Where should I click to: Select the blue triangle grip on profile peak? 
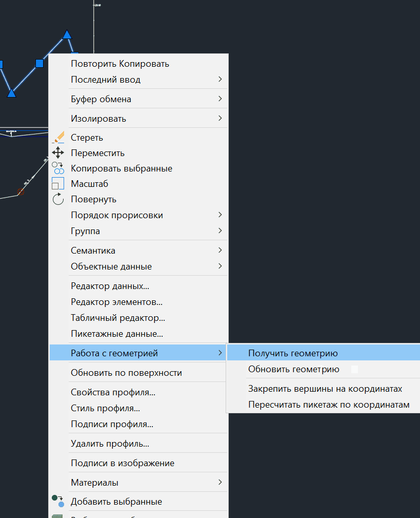(67, 35)
